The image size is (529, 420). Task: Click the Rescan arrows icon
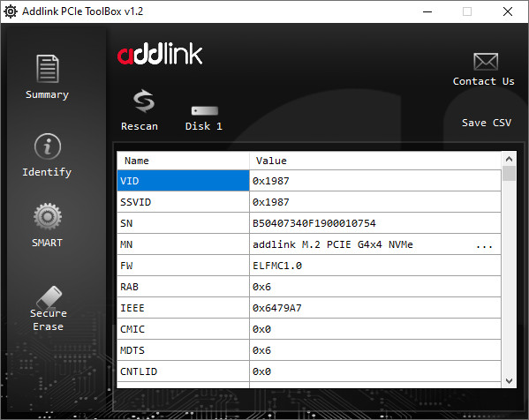click(144, 101)
